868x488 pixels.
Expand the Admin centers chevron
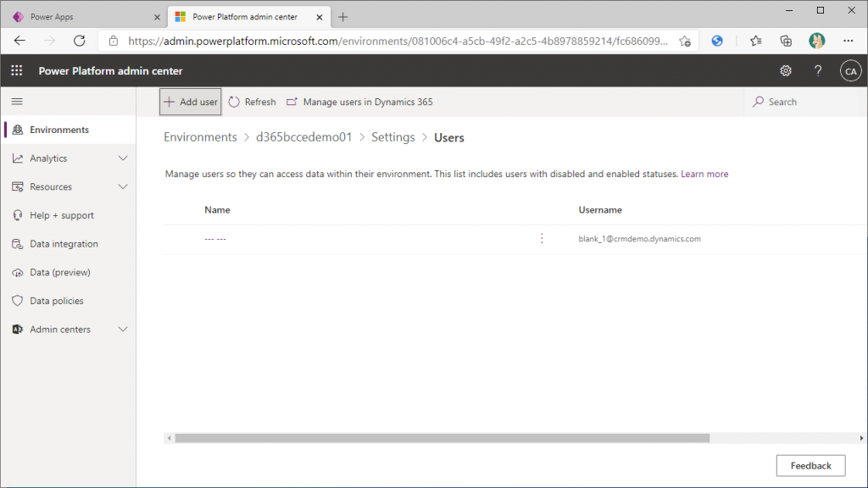click(x=123, y=330)
